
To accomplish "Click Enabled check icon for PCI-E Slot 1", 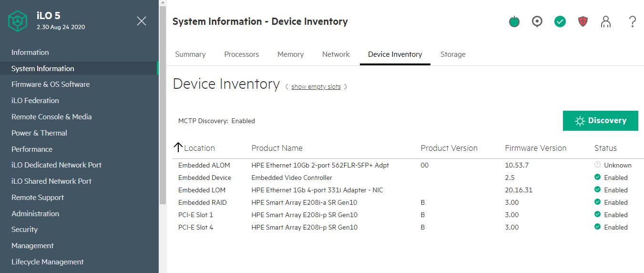I will coord(597,214).
